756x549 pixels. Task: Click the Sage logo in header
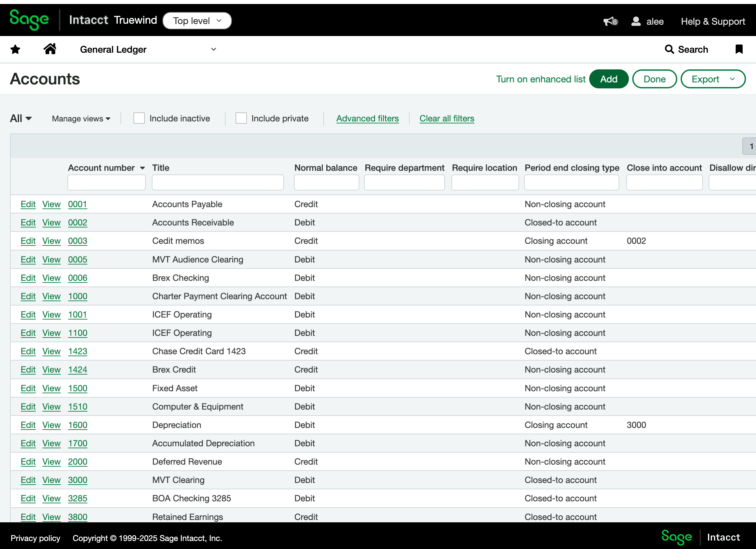click(29, 20)
